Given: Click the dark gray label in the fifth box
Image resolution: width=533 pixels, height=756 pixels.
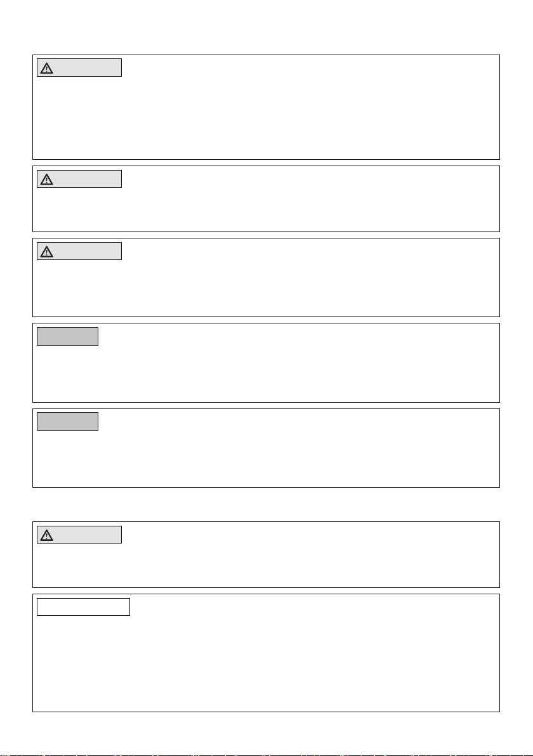Looking at the screenshot, I should point(67,421).
